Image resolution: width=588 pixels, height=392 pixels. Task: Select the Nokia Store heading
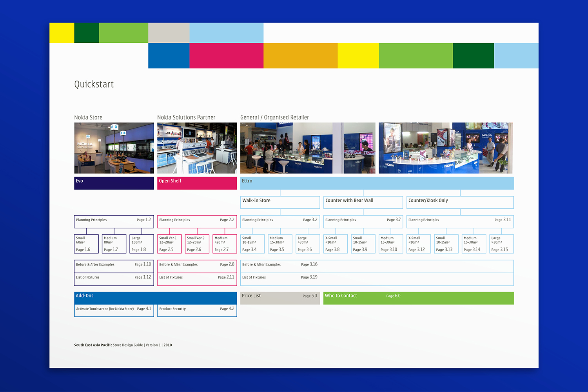[88, 117]
